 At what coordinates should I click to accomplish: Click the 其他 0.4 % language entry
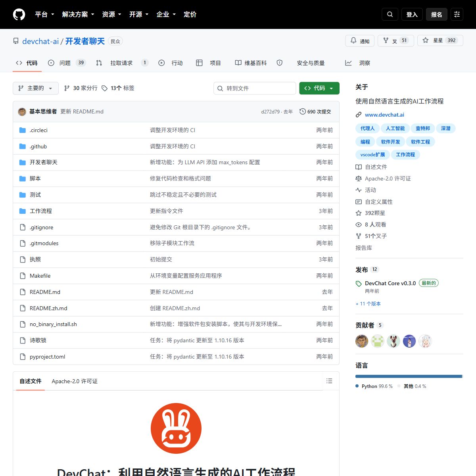tap(412, 386)
